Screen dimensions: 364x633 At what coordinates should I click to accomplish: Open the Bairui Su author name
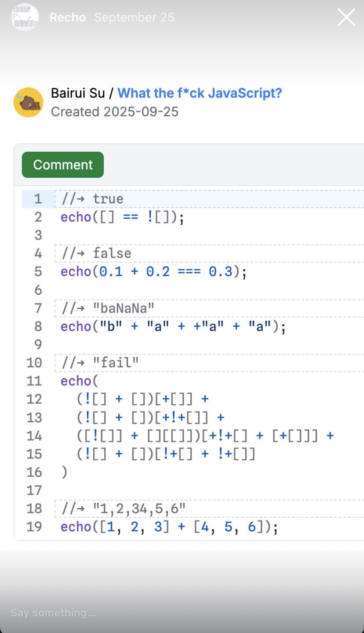click(x=78, y=93)
